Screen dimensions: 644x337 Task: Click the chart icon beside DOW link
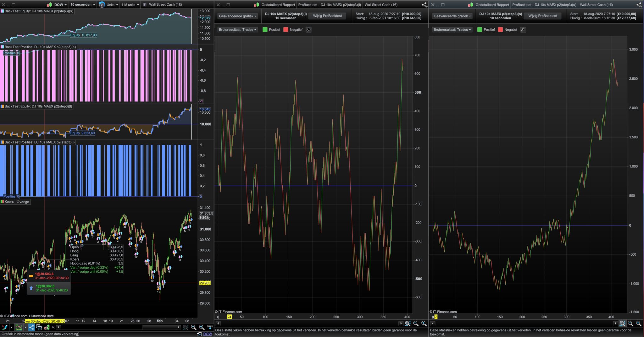(x=199, y=334)
